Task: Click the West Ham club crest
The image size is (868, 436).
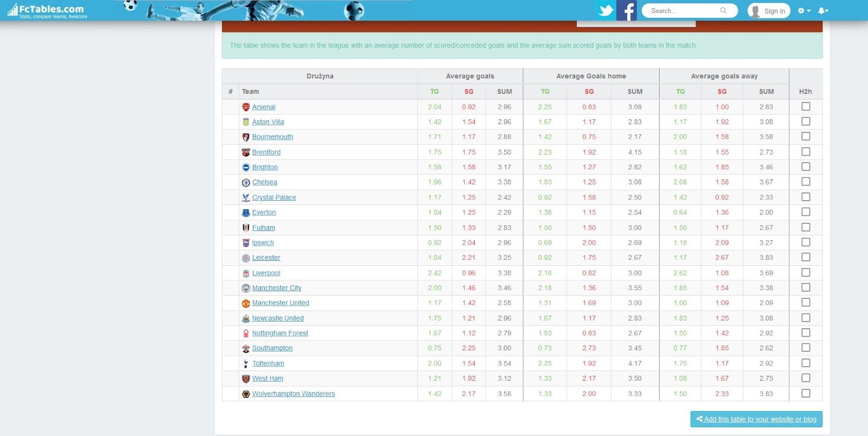Action: click(246, 379)
